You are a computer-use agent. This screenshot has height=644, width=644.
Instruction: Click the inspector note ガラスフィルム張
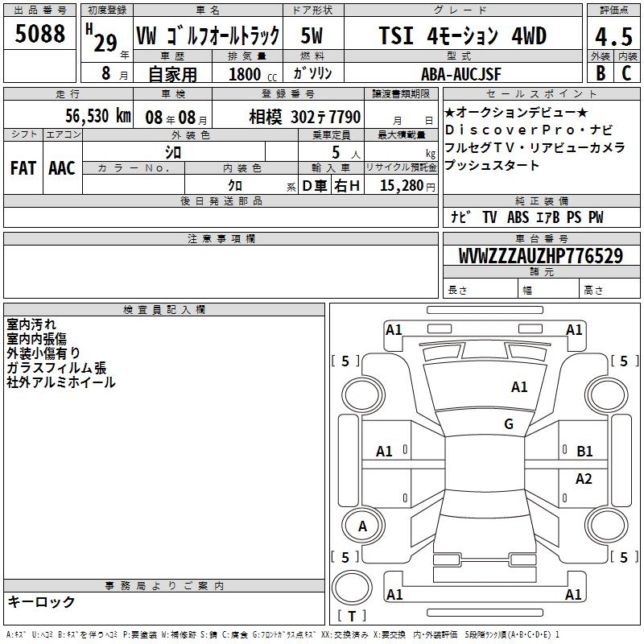click(56, 368)
